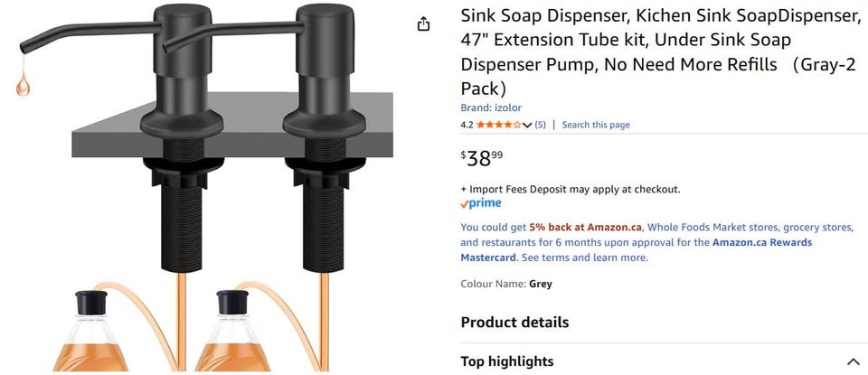The width and height of the screenshot is (868, 375).
Task: Click the soap dispenser product image
Action: [x=205, y=188]
